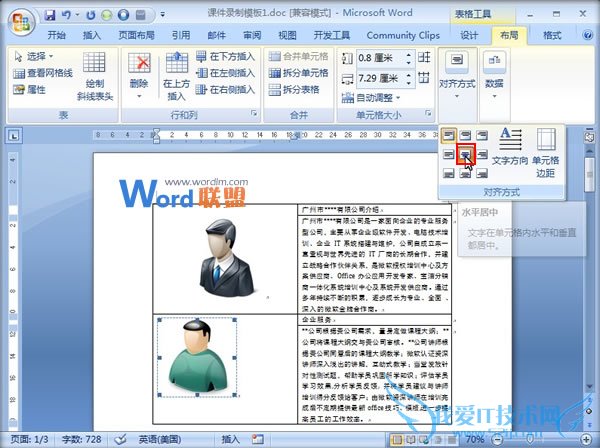Open the Customize Quick Access Toolbar arrow
The width and height of the screenshot is (600, 448).
click(x=163, y=15)
